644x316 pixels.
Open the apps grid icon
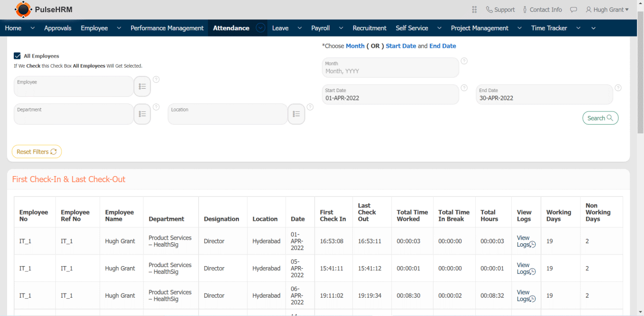coord(474,10)
